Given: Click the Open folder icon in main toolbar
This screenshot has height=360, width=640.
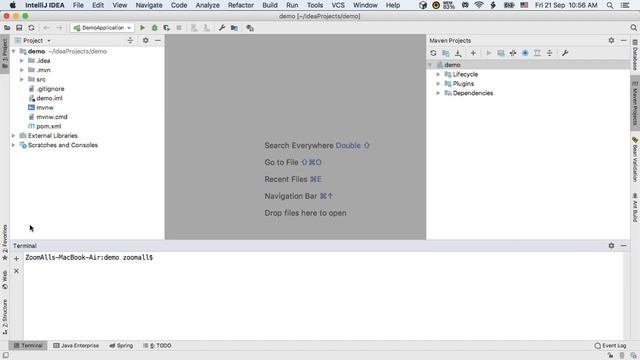Looking at the screenshot, I should 7,28.
